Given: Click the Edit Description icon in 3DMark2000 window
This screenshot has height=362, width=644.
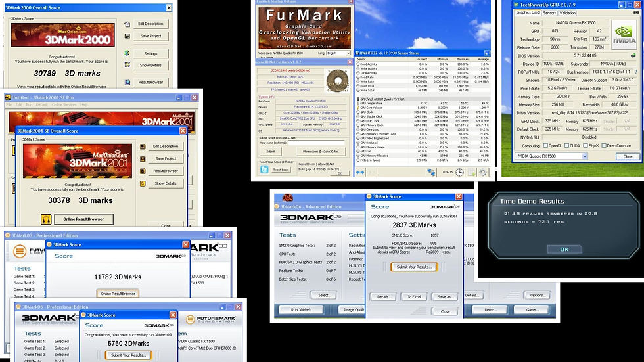Looking at the screenshot, I should [x=127, y=24].
